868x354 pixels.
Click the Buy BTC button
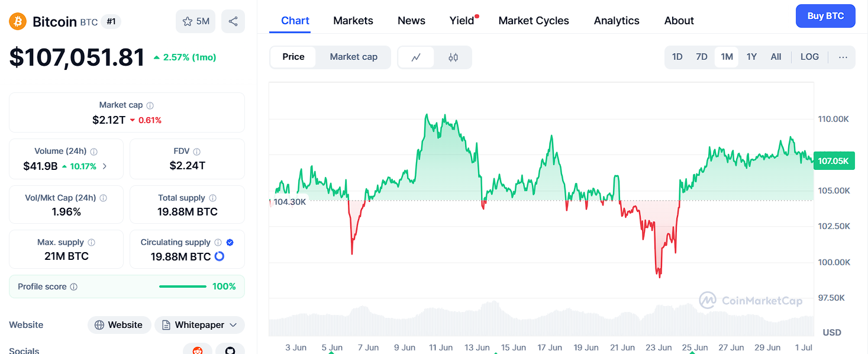825,16
